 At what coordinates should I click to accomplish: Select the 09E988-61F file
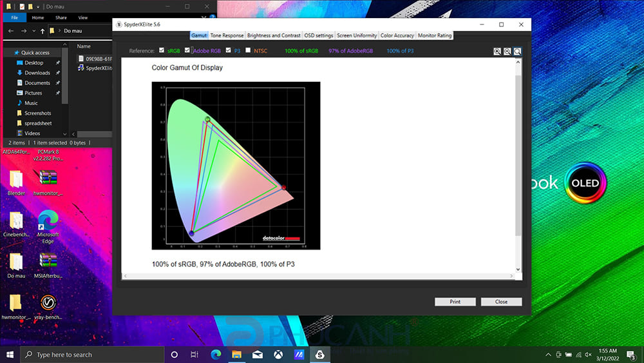pyautogui.click(x=95, y=59)
